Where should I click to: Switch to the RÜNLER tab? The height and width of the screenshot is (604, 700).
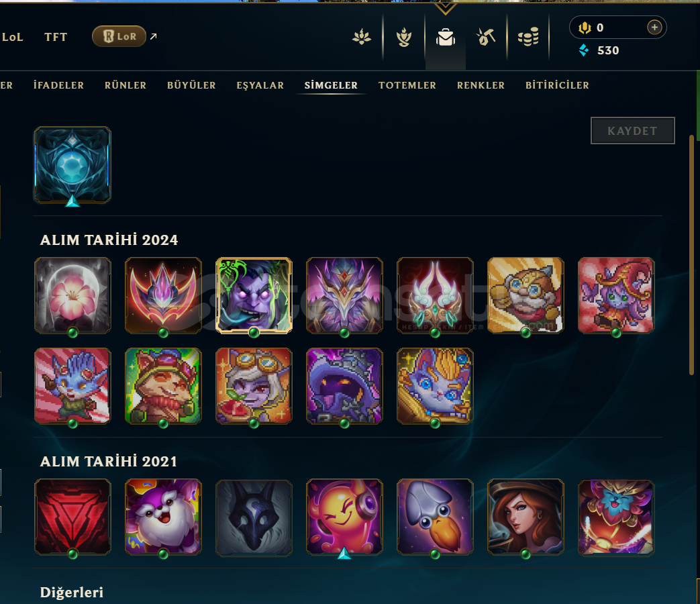(126, 85)
